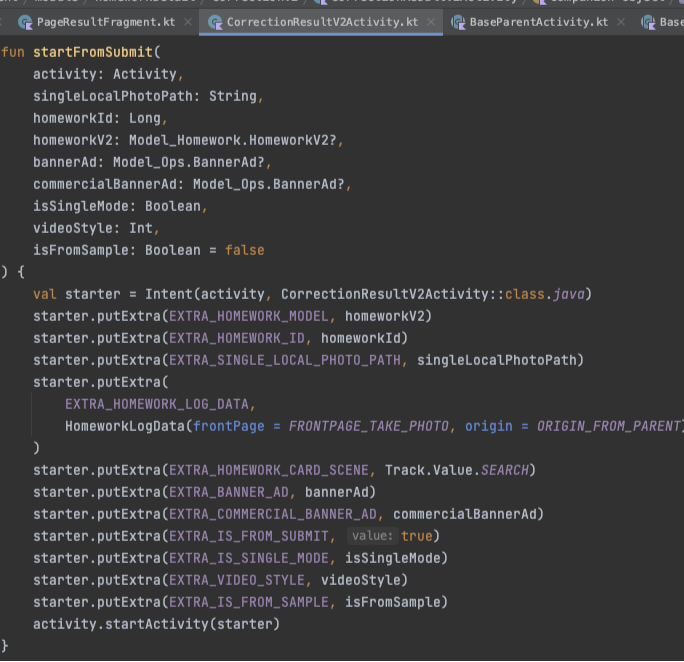Click 'isSingleMode: Boolean,' parameter
684x662 pixels.
(120, 206)
